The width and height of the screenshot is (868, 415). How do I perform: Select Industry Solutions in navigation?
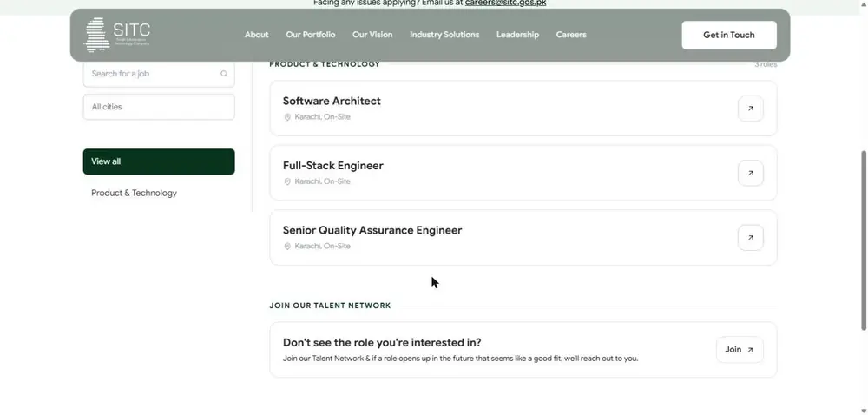[444, 35]
